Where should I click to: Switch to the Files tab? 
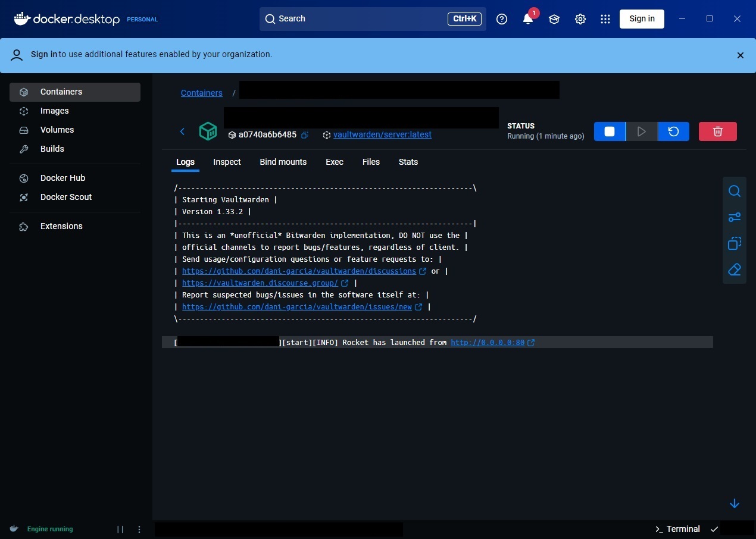[x=371, y=162]
